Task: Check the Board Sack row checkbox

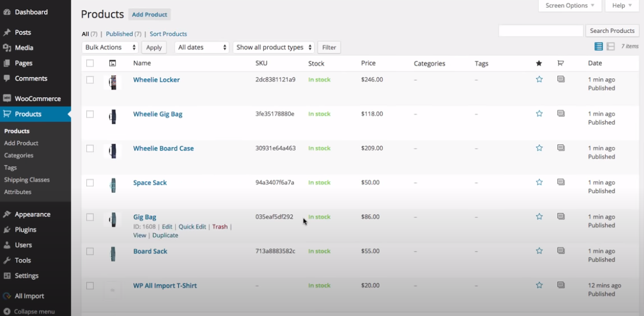Action: tap(90, 252)
